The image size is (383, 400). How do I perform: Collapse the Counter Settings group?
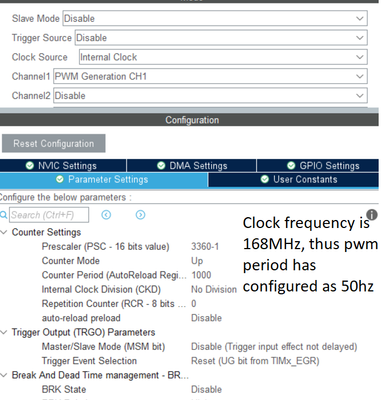click(4, 232)
